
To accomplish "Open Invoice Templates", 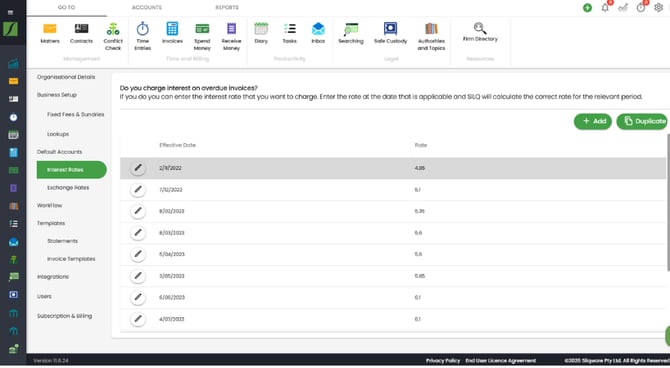I will [71, 259].
